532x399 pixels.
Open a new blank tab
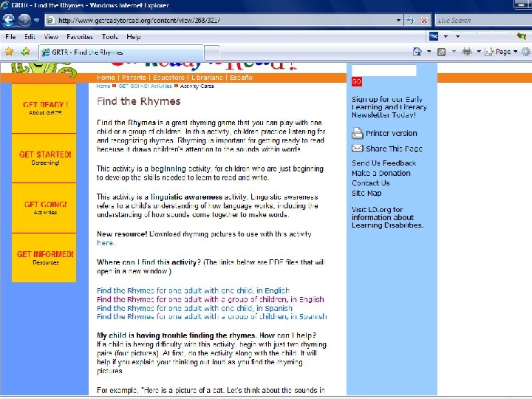point(212,52)
